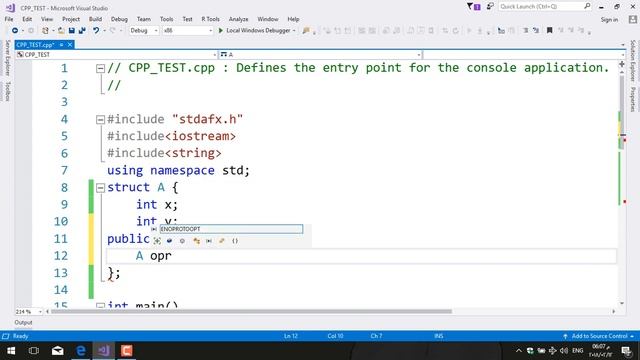The height and width of the screenshot is (360, 640).
Task: Open the notifications filter flag icon
Action: 473,7
